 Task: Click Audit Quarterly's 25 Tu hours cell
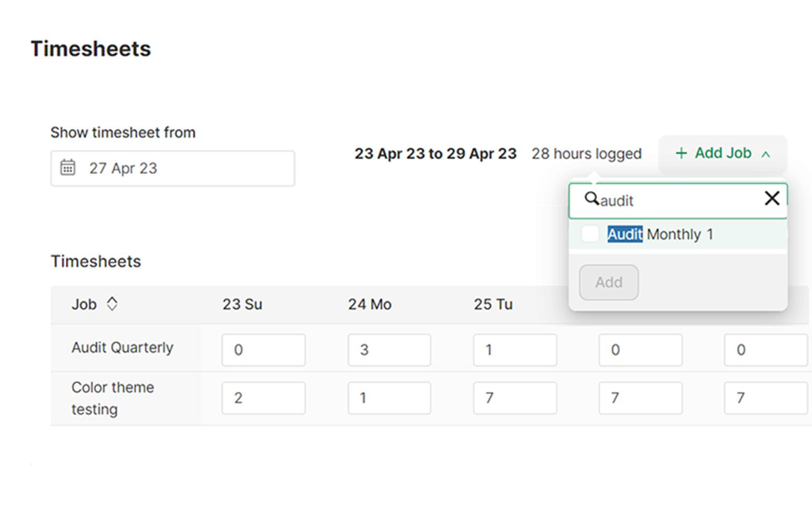point(514,349)
